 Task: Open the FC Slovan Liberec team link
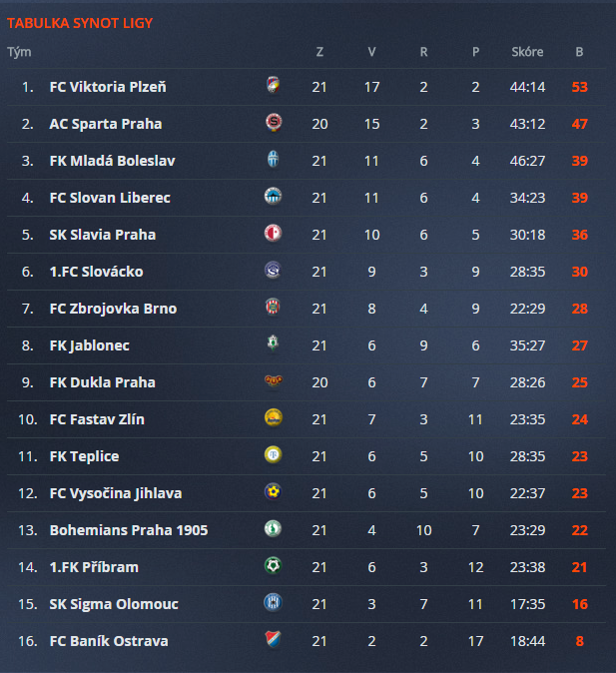(110, 198)
